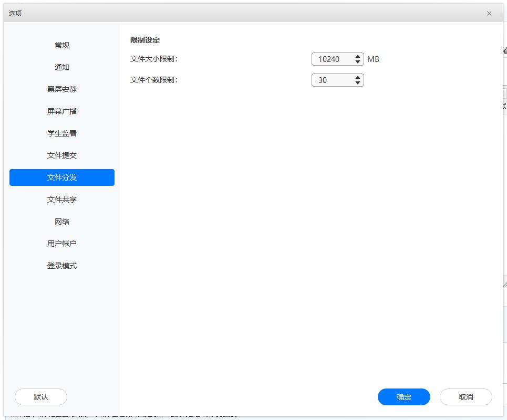Confirm settings with the 确定 button
Screen dimensions: 507x420
click(403, 397)
